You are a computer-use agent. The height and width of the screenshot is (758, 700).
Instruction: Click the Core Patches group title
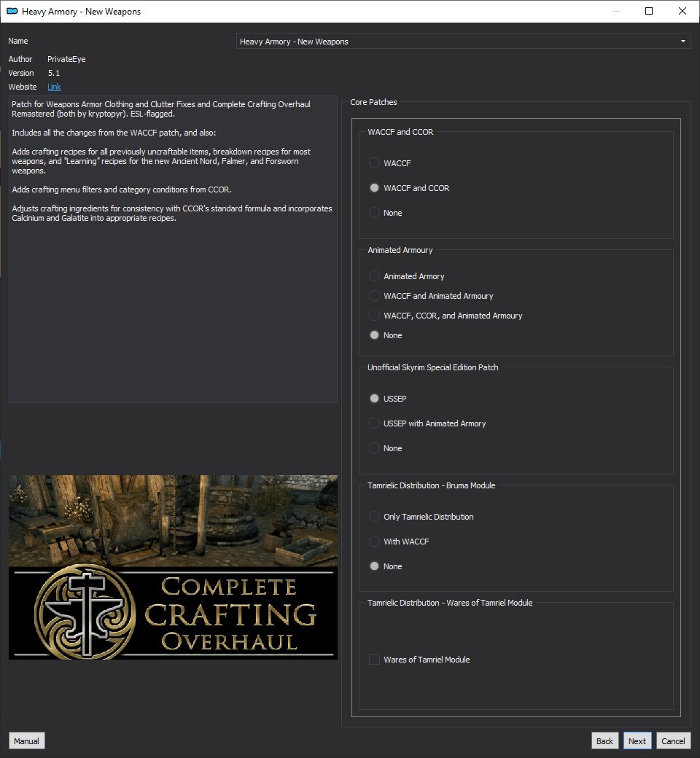373,102
